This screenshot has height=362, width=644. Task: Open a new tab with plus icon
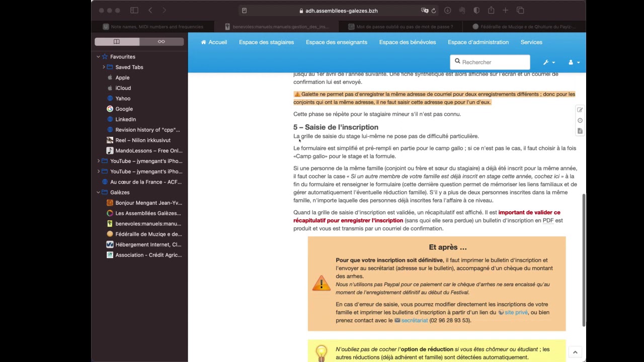506,11
